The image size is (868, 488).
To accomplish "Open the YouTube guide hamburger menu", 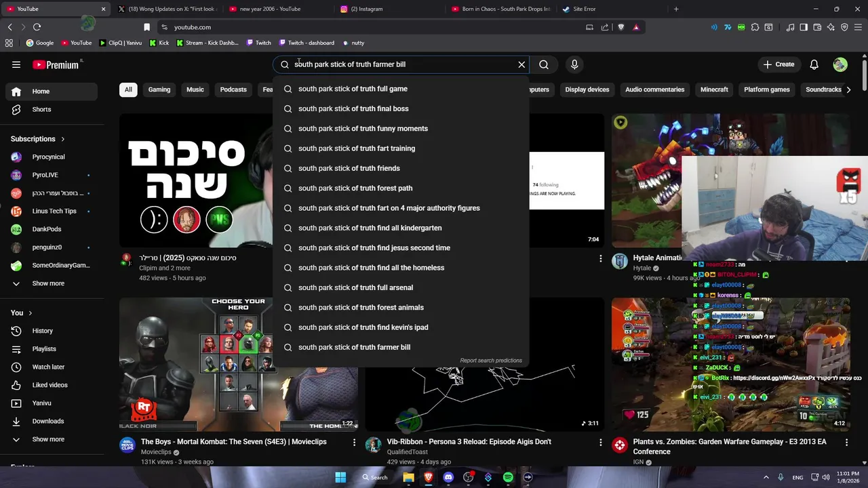I will coord(16,64).
